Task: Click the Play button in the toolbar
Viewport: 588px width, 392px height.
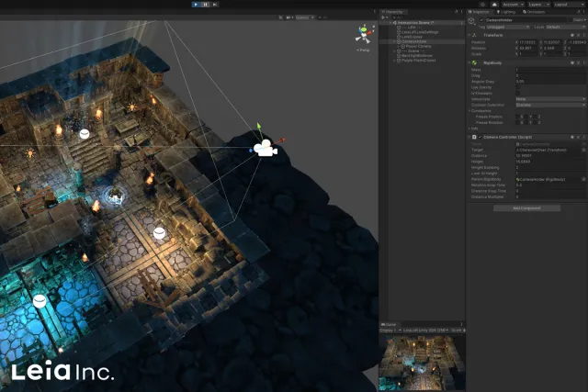Action: [196, 5]
